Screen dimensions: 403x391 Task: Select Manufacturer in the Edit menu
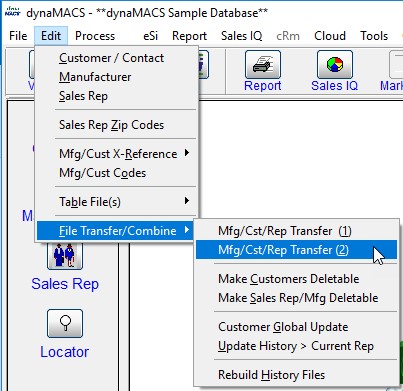(117, 77)
